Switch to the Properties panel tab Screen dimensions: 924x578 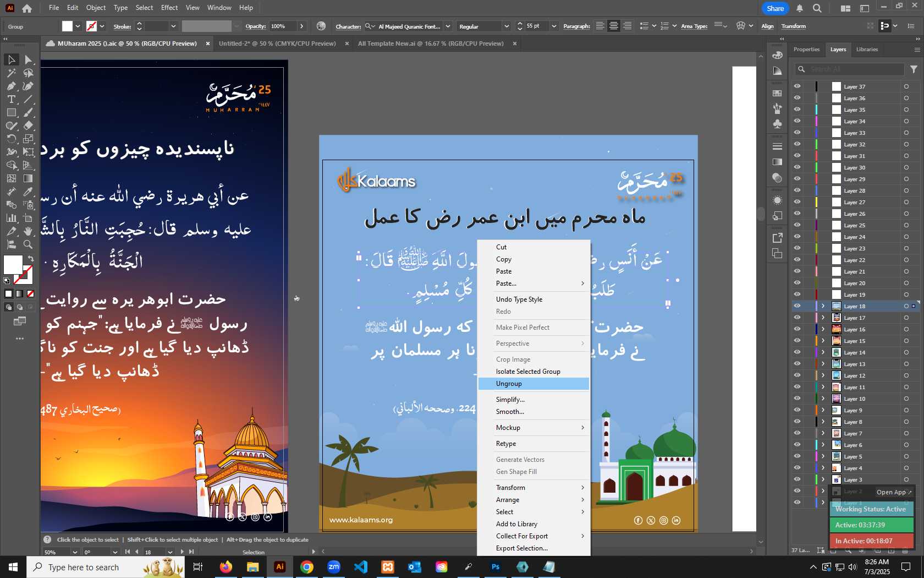click(806, 50)
